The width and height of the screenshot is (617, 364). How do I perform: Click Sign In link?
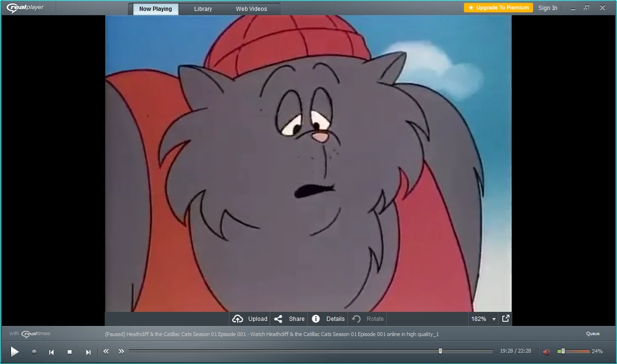[548, 8]
